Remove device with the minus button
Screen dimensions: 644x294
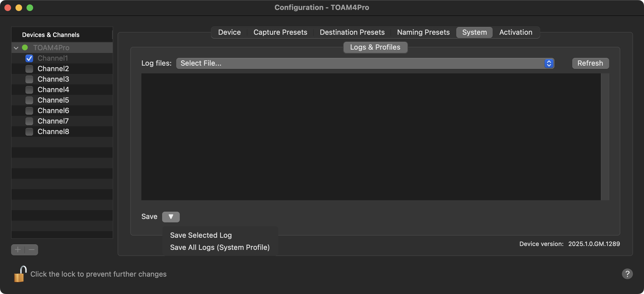tap(31, 250)
